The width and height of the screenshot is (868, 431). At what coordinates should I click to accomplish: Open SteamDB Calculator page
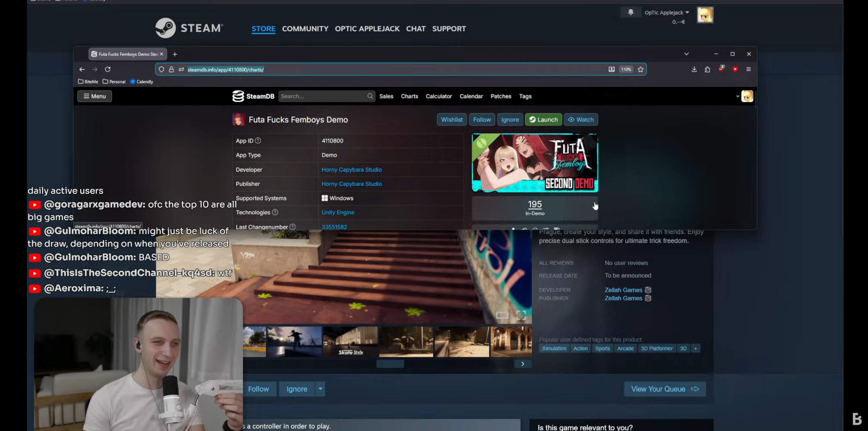pyautogui.click(x=439, y=96)
